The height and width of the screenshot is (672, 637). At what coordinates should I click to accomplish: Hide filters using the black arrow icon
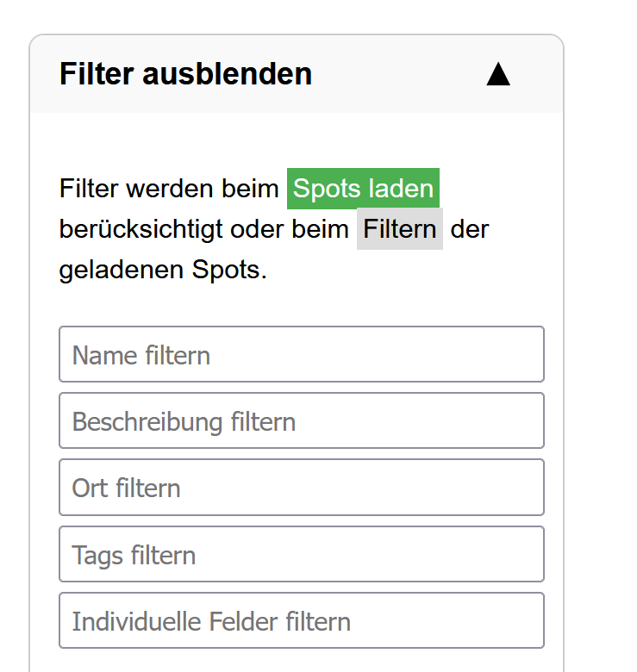pyautogui.click(x=497, y=75)
